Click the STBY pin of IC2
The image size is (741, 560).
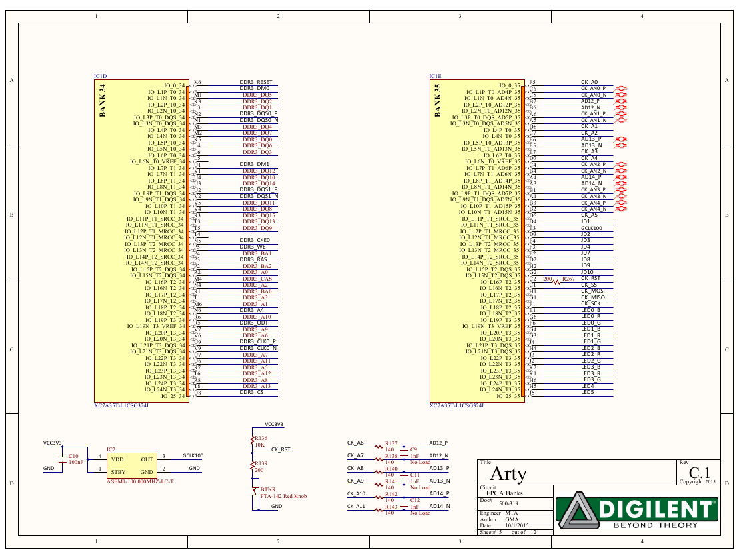pos(118,472)
